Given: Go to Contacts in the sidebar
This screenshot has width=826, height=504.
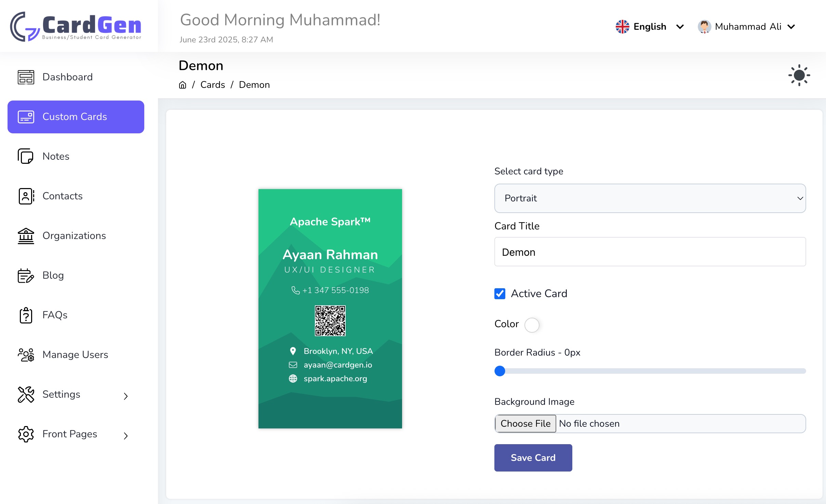Looking at the screenshot, I should pos(76,196).
